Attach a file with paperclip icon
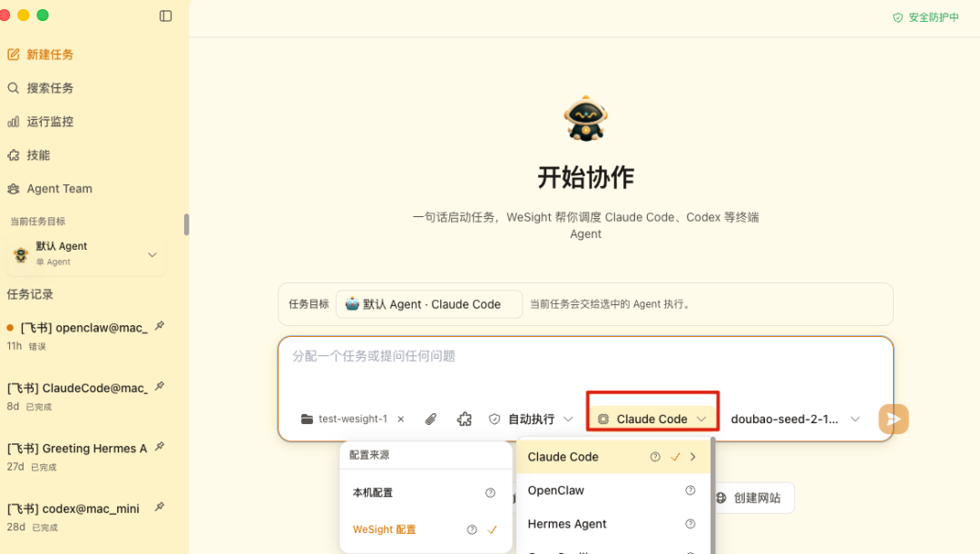 click(x=431, y=419)
